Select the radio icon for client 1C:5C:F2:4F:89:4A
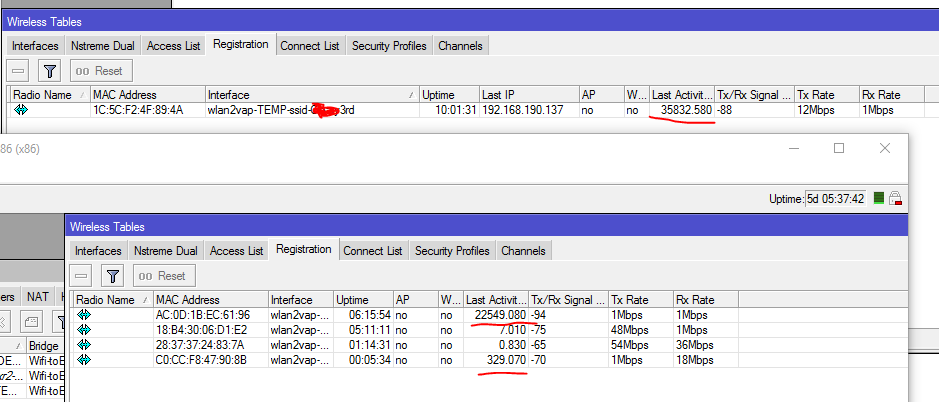This screenshot has width=939, height=402. (x=21, y=109)
